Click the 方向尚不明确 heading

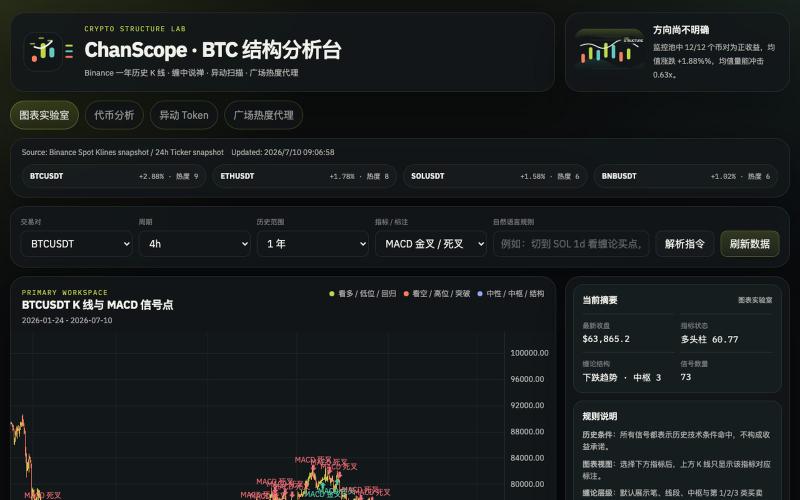[x=681, y=30]
